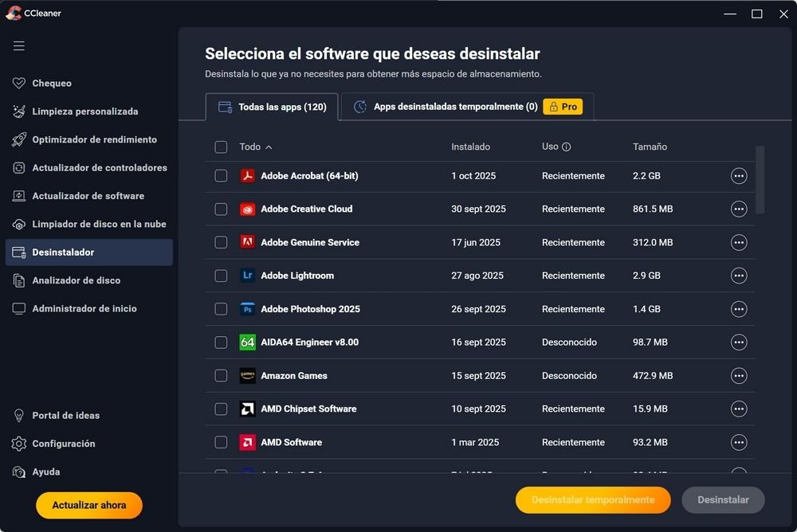Sort by Tamaño column header
The height and width of the screenshot is (532, 797).
click(650, 147)
